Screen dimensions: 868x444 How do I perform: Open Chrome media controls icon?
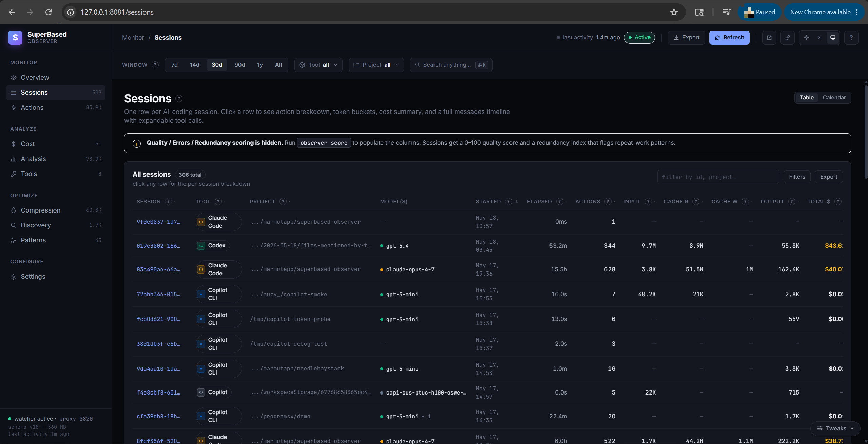pos(727,12)
